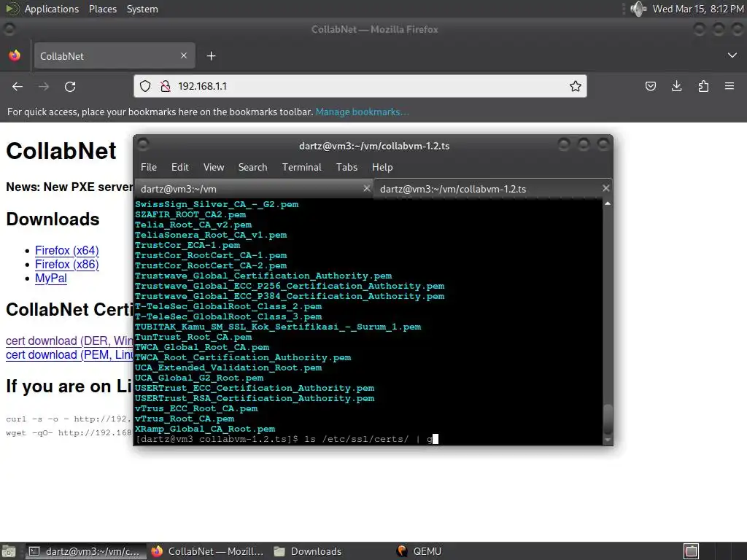
Task: Click the terminal scrollbar up arrow
Action: [608, 204]
